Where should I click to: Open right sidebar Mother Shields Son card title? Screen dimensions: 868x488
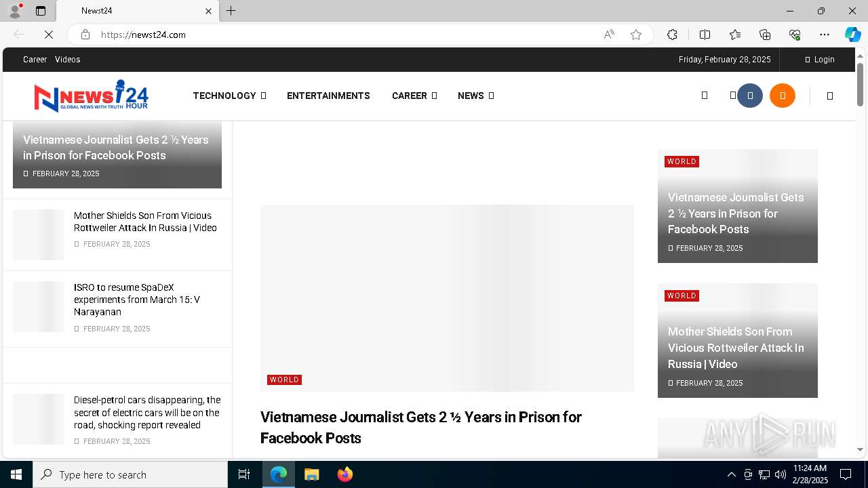(x=736, y=348)
